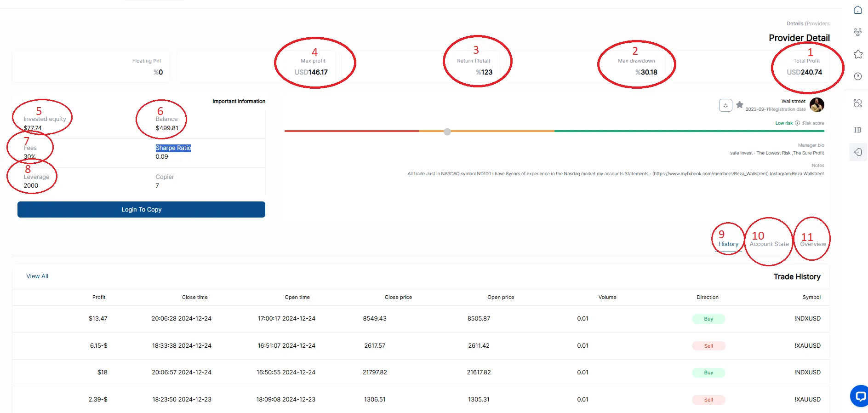This screenshot has width=868, height=413.
Task: Click the Providers breadcrumb link
Action: pyautogui.click(x=818, y=23)
